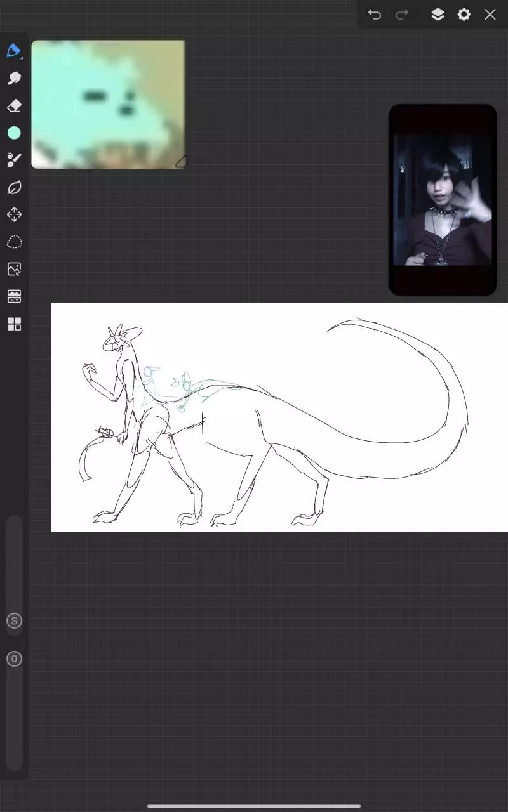Open the image adjustments filter icon

point(14,296)
